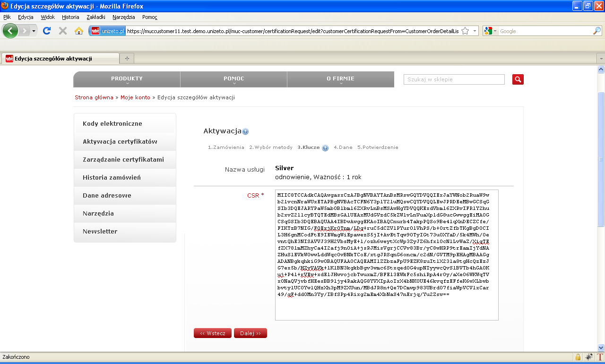Click the vertical page scrollbar thumb
The image size is (605, 364).
click(x=601, y=160)
